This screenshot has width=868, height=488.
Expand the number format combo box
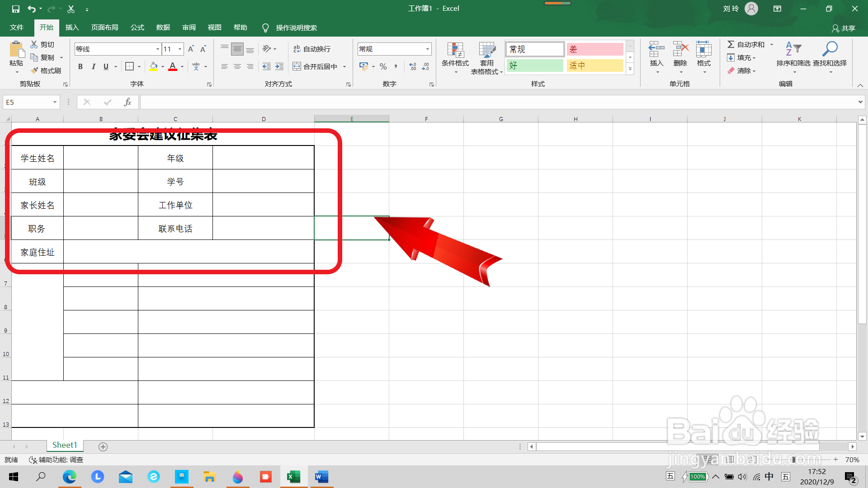coord(427,49)
